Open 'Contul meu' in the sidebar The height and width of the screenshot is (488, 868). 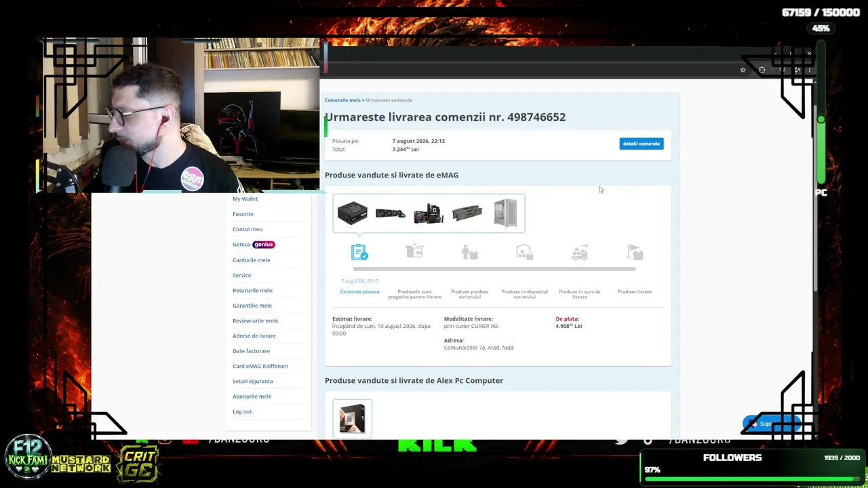[x=248, y=229]
